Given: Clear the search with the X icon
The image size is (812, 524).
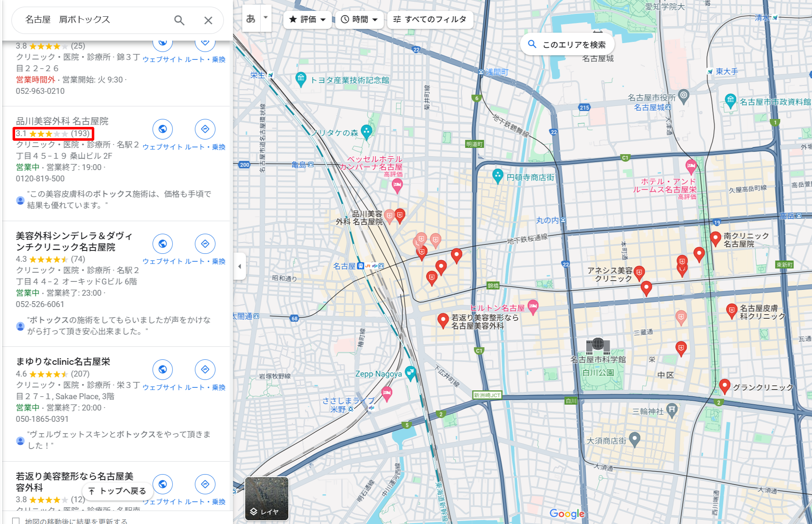Looking at the screenshot, I should [x=208, y=20].
